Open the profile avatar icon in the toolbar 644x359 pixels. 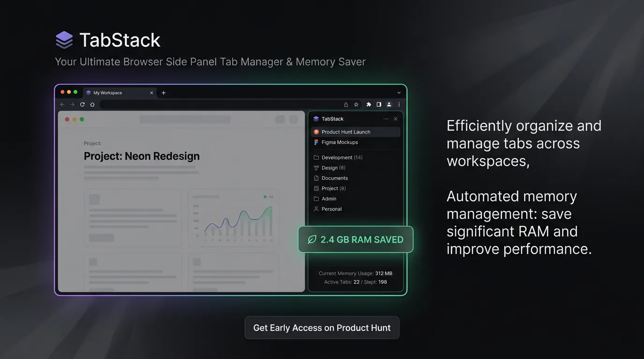[389, 105]
